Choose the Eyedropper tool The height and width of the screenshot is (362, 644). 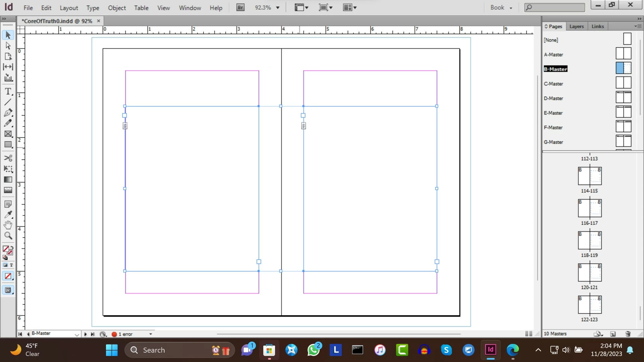[x=8, y=214]
